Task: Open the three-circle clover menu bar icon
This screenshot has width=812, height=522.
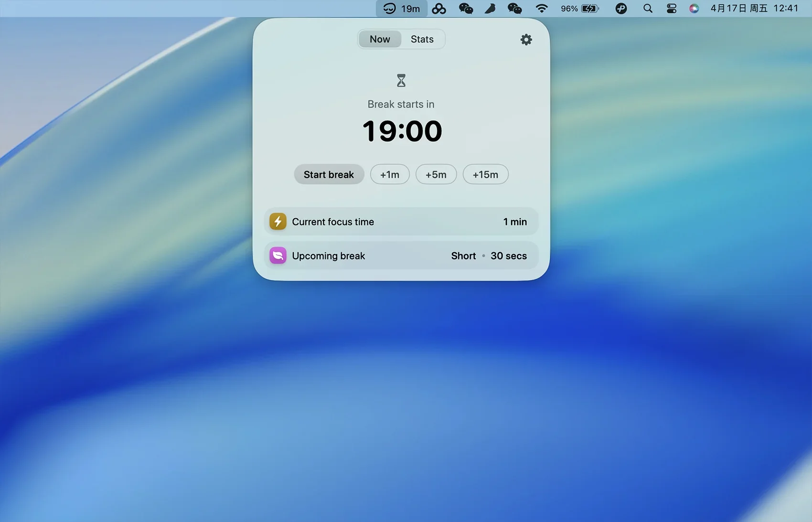Action: 438,9
